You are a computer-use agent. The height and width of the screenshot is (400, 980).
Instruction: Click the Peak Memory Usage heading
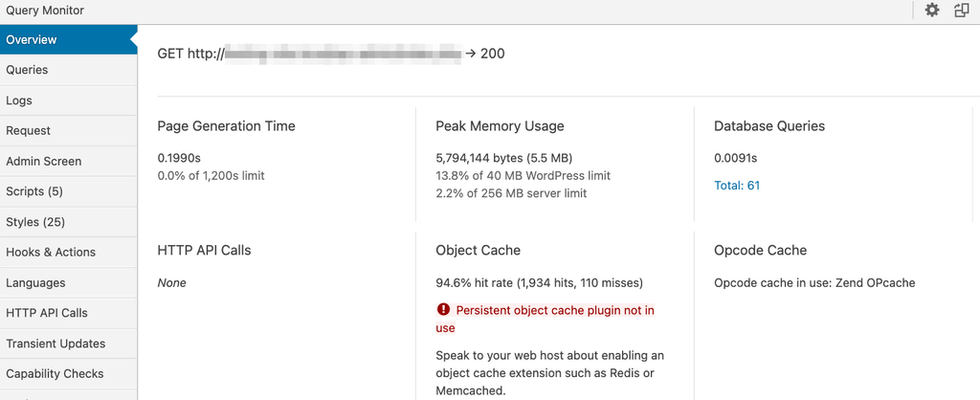pyautogui.click(x=500, y=126)
